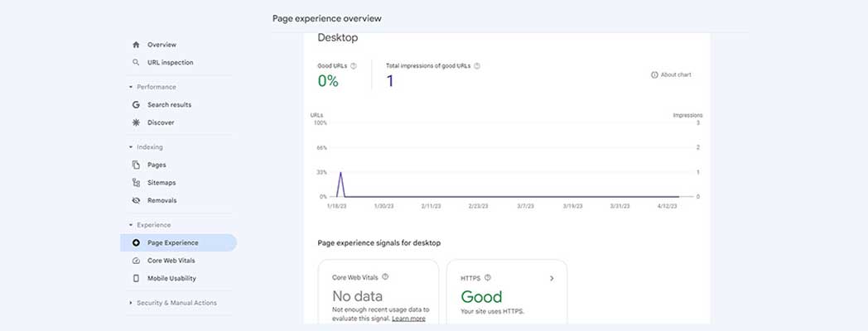Open HTTPS report via chevron arrow
868x331 pixels.
(552, 279)
